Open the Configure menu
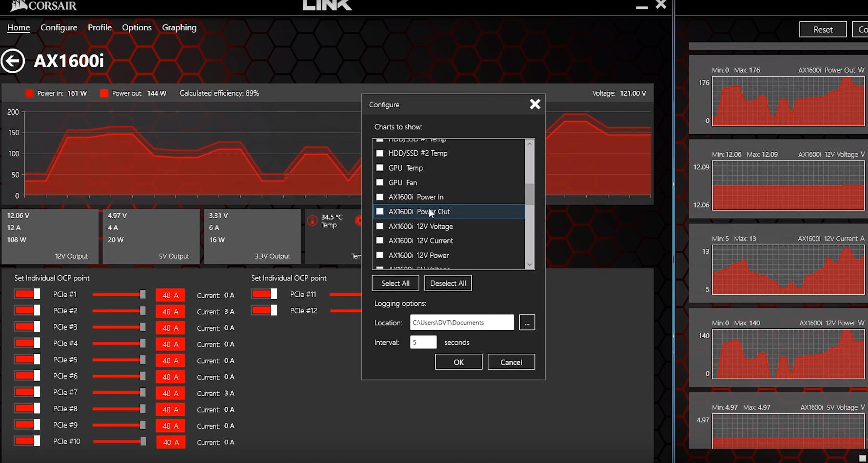The image size is (868, 463). [x=59, y=28]
